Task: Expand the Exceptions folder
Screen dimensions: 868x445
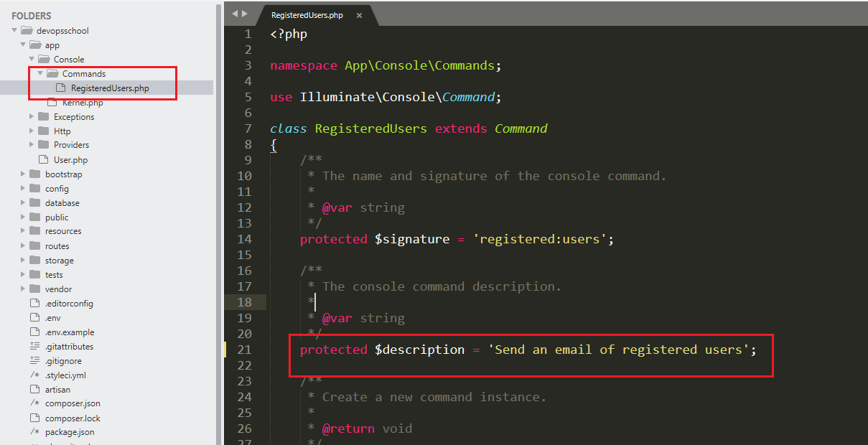Action: pyautogui.click(x=32, y=116)
